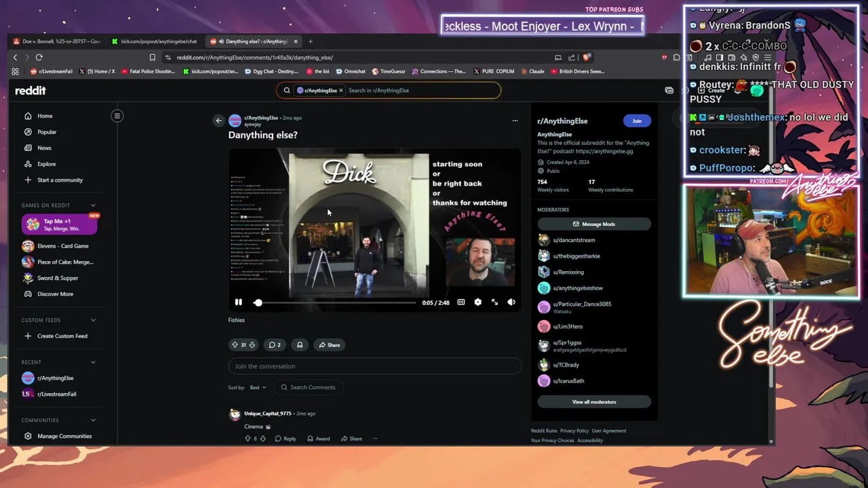Screen dimensions: 868x488
Task: Award the Cinema comment
Action: tap(318, 439)
